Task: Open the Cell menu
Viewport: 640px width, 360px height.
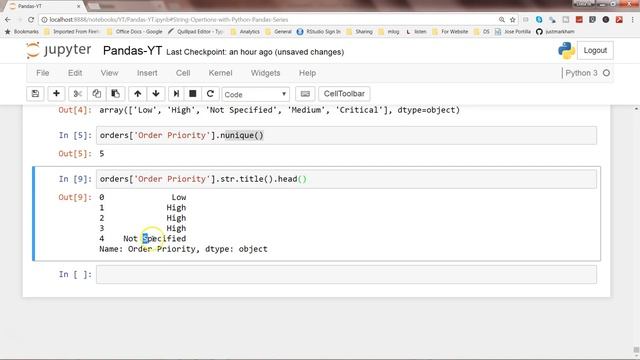Action: point(183,73)
